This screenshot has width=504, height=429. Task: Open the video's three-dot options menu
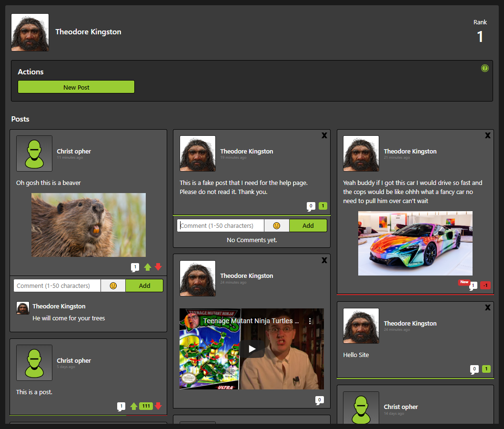[310, 321]
